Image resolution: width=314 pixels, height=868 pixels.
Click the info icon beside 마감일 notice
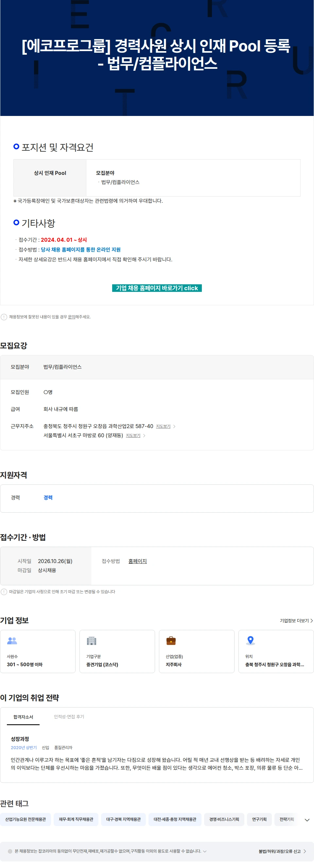click(4, 592)
